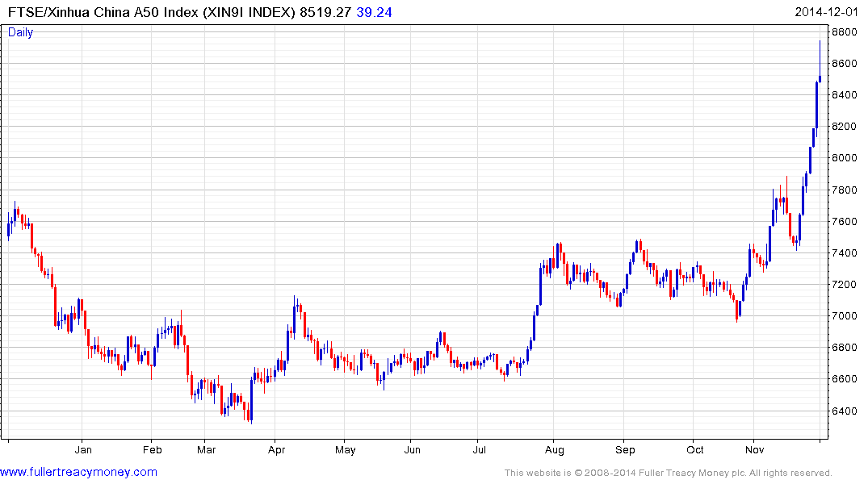
Task: Select the Oct label on time axis
Action: (x=694, y=449)
